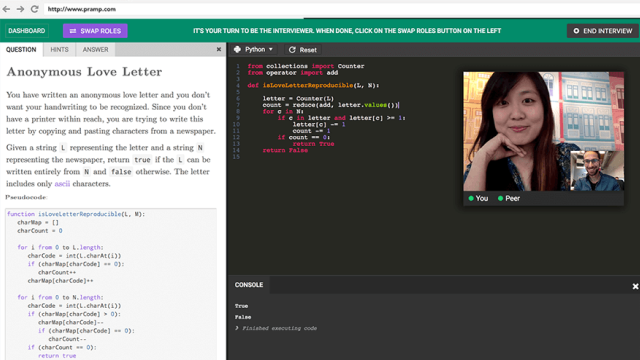640x360 pixels.
Task: Click the Reset button in the editor toolbar
Action: [x=302, y=50]
